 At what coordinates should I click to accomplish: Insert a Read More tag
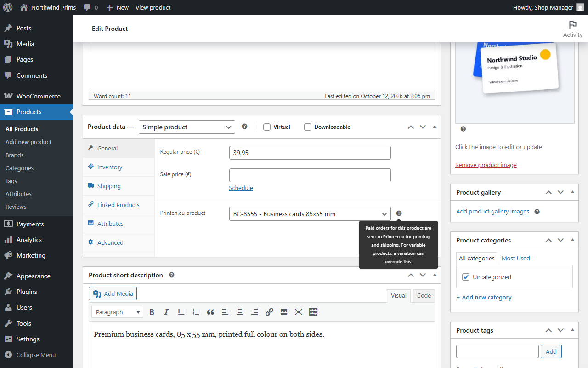coord(284,312)
